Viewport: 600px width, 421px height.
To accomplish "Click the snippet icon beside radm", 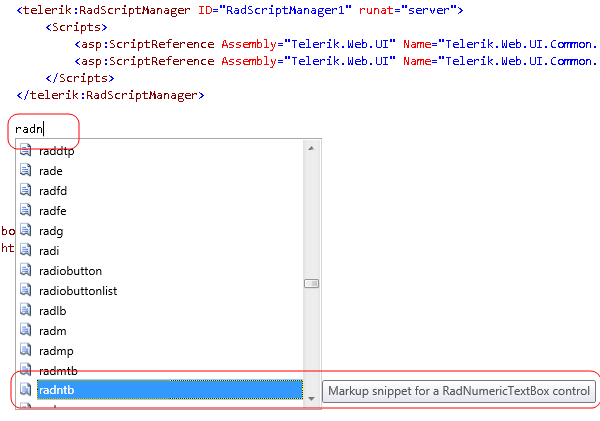I will coord(25,330).
